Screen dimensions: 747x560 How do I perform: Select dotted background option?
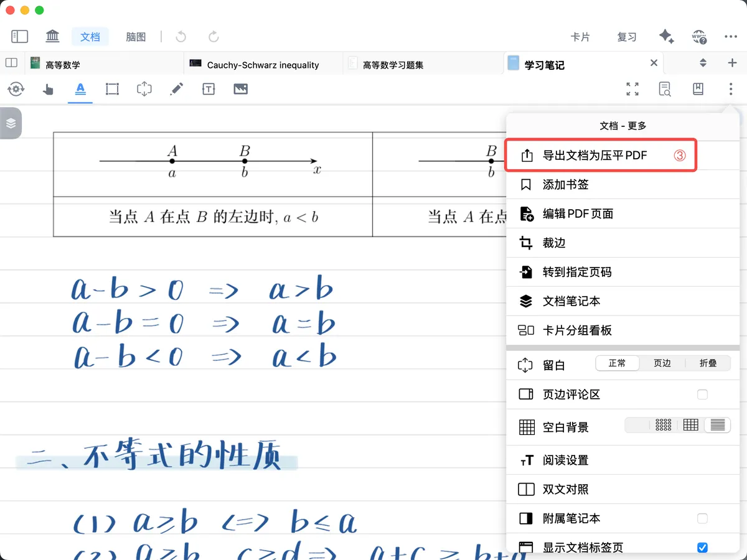tap(664, 425)
